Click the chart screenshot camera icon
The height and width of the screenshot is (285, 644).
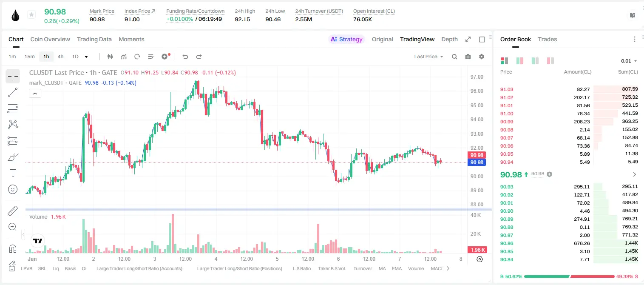(468, 57)
